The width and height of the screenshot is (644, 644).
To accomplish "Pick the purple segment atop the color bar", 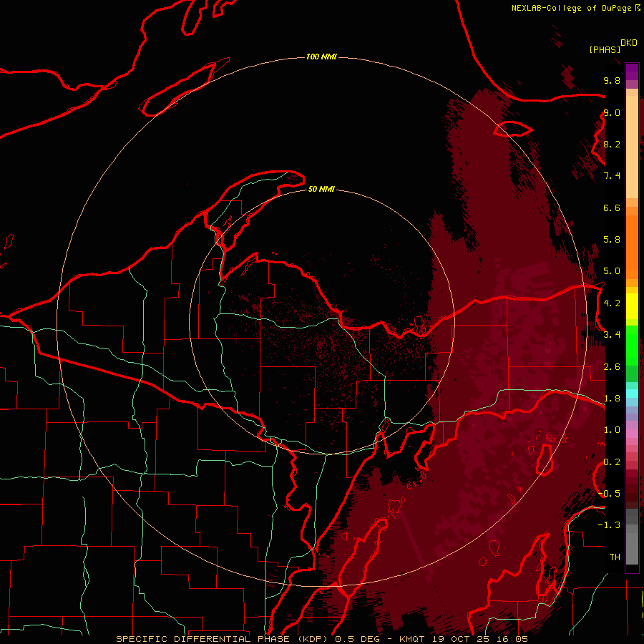I will (x=632, y=72).
